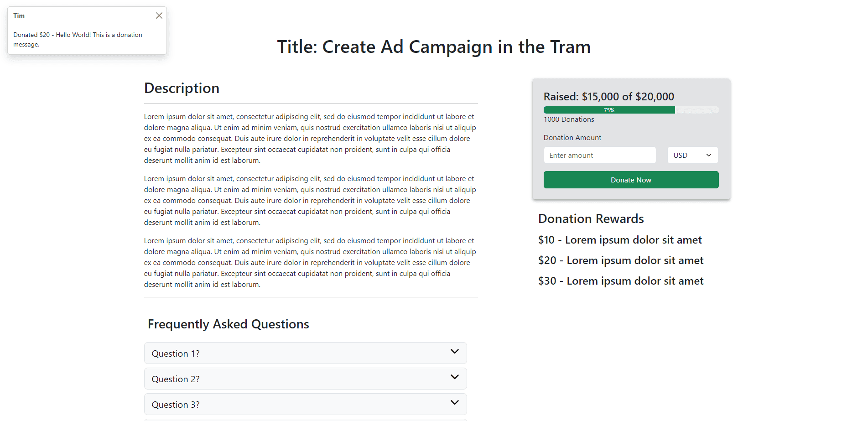Click the Frequently Asked Questions heading
This screenshot has height=421, width=868.
pyautogui.click(x=228, y=324)
